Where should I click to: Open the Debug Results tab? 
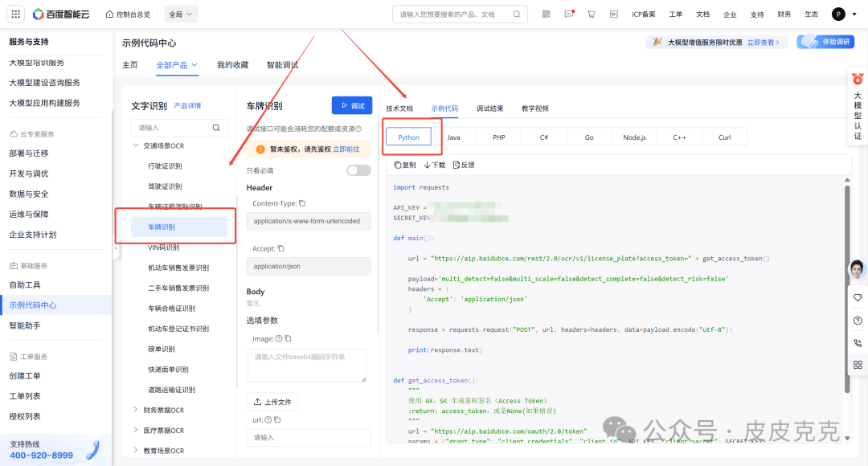pyautogui.click(x=490, y=108)
